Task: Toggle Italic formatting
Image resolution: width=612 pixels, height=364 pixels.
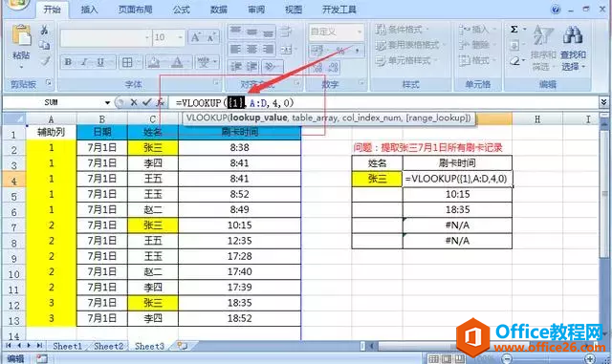Action: coord(84,62)
